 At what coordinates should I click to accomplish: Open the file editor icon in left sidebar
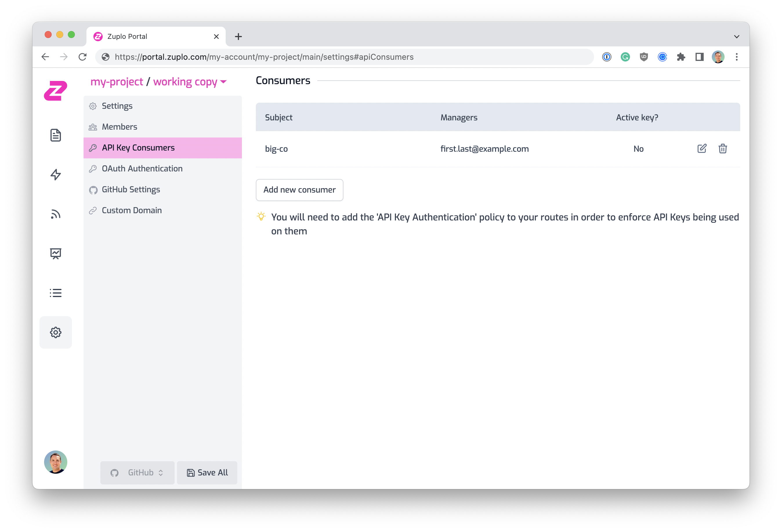tap(55, 135)
